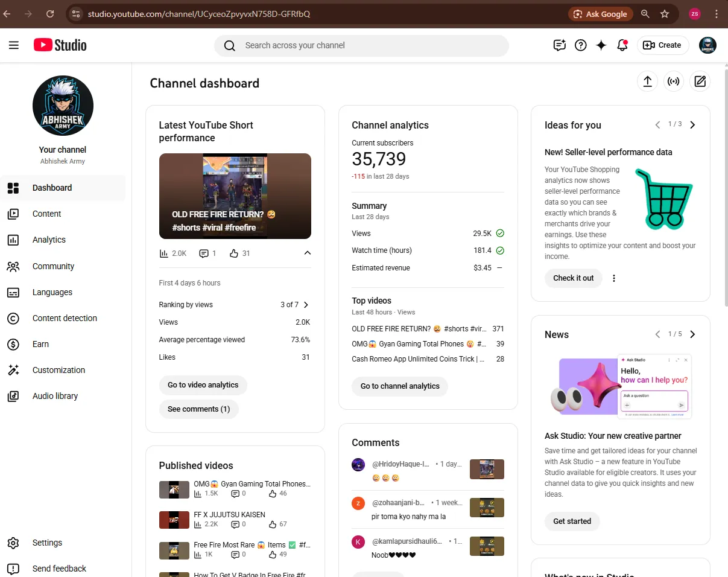728x577 pixels.
Task: Open the OLD FREE FIRE RETURN thumbnail
Action: (235, 196)
